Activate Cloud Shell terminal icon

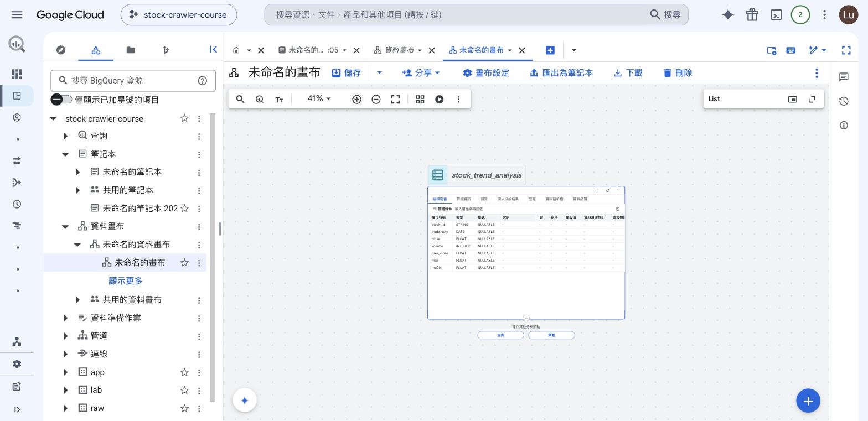pos(776,15)
